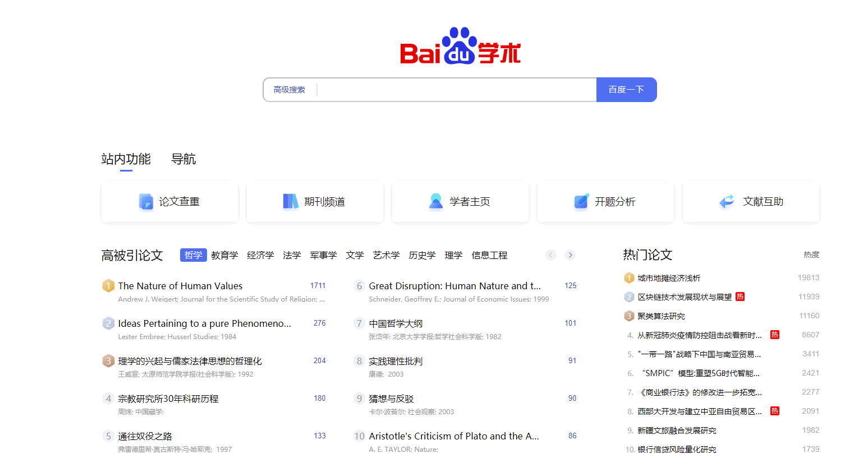The height and width of the screenshot is (463, 868).
Task: Select the 教育学 subject tab
Action: 224,255
